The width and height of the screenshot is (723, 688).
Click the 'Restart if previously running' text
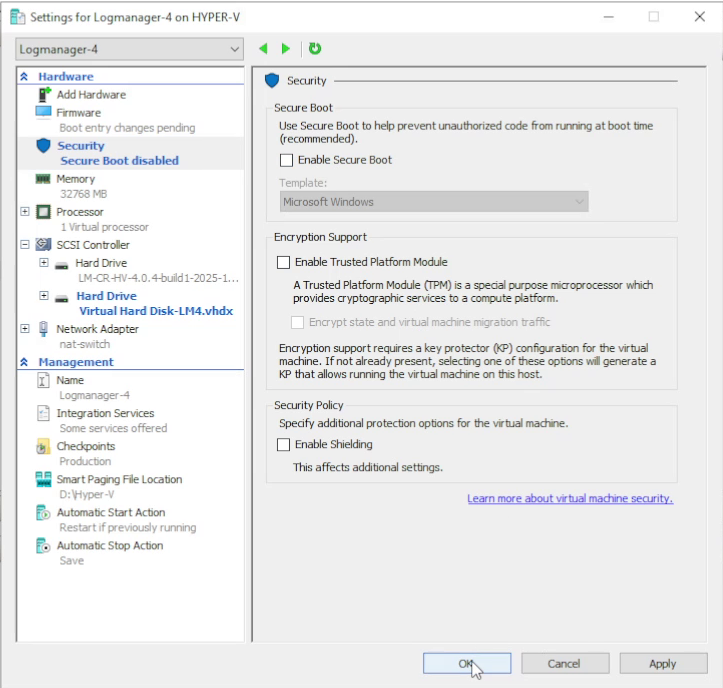[128, 528]
